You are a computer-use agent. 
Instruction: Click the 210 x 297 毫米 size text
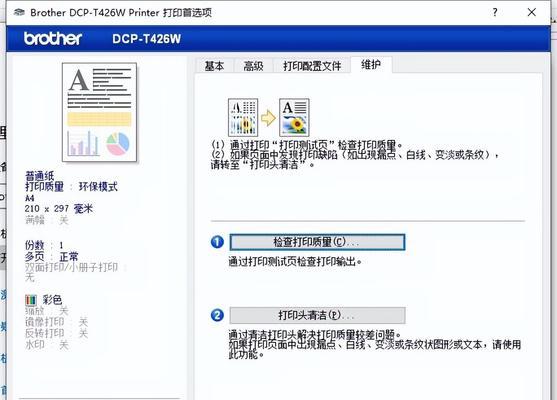59,209
